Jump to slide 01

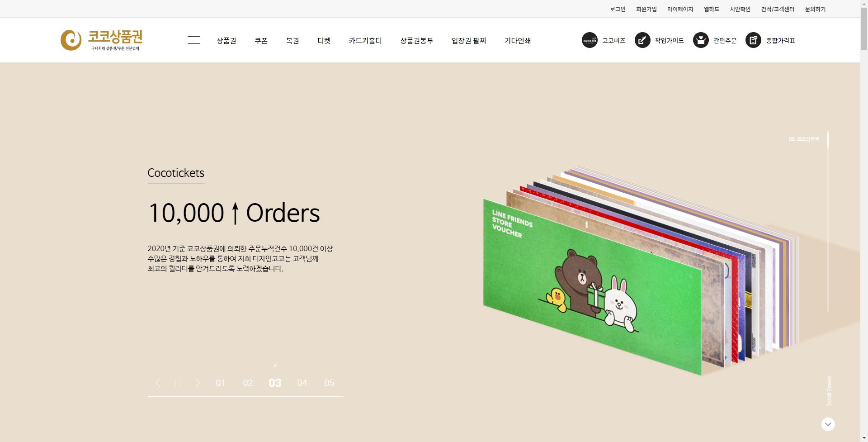click(x=221, y=383)
